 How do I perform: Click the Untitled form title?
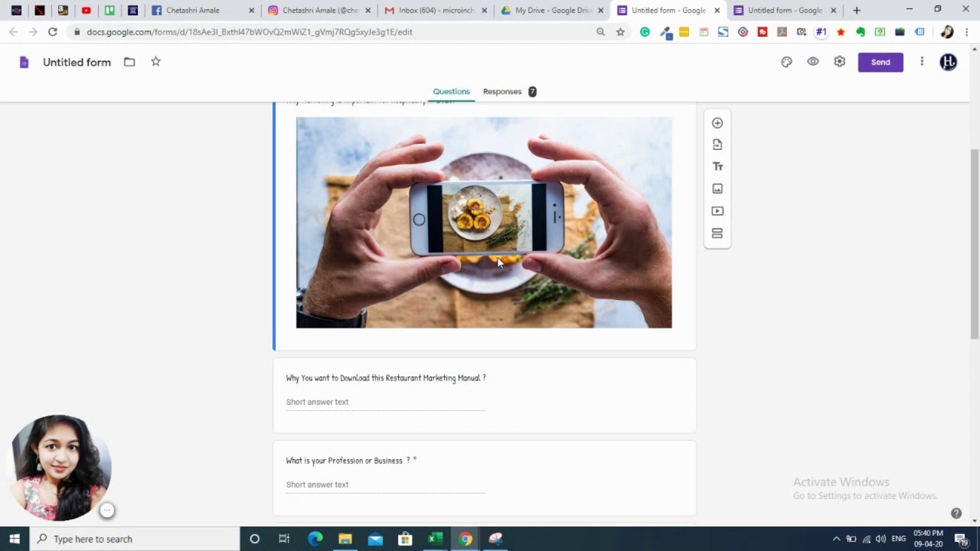77,62
